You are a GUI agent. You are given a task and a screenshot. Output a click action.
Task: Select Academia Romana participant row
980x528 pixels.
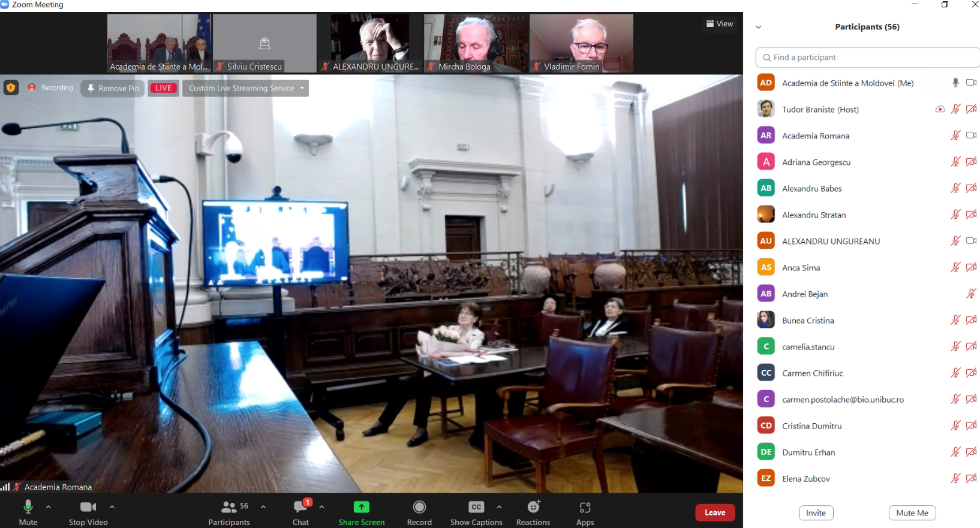(867, 135)
